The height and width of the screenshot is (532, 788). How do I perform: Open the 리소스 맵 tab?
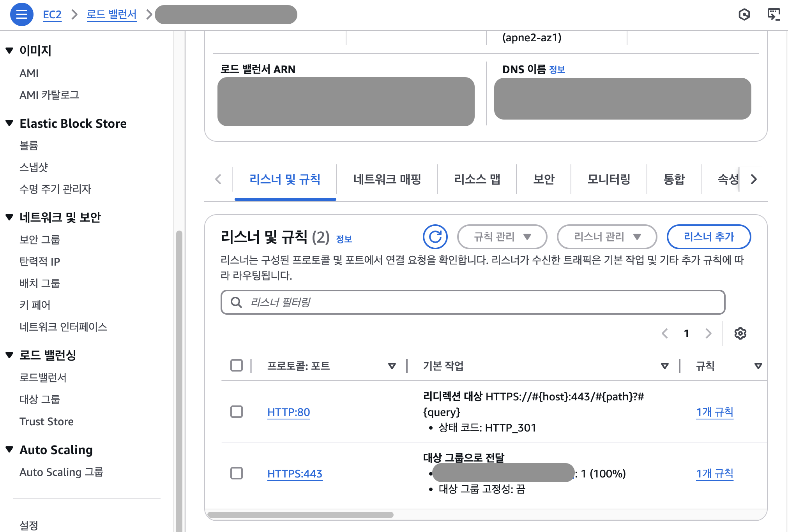pyautogui.click(x=477, y=179)
